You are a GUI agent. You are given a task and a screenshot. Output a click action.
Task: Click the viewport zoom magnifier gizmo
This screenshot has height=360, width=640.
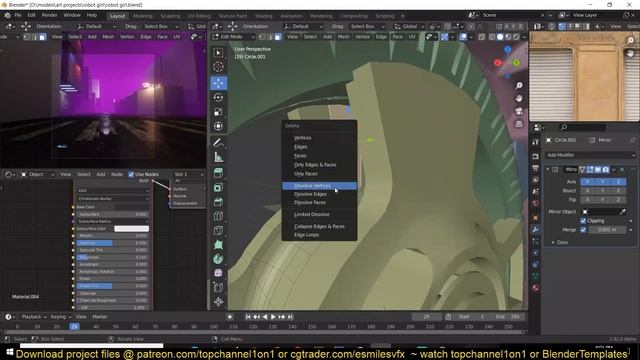tap(519, 85)
